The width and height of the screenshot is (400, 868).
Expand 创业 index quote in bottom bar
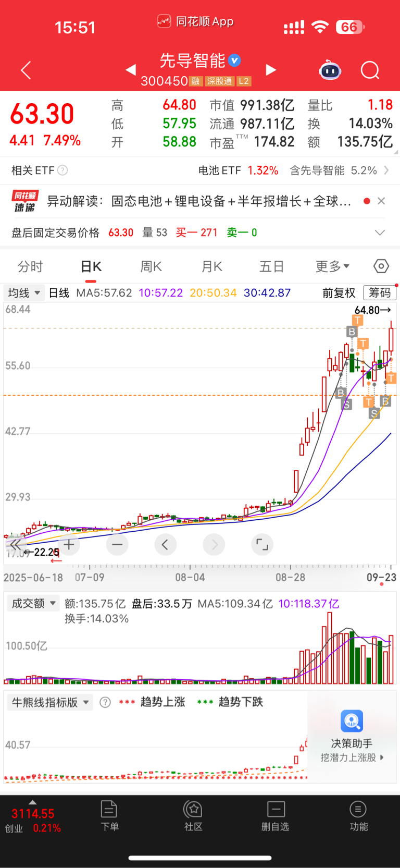tap(33, 817)
